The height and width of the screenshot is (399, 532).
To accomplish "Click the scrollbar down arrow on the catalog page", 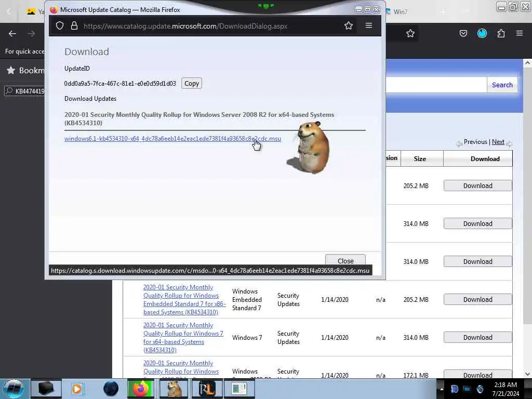I will 527,374.
